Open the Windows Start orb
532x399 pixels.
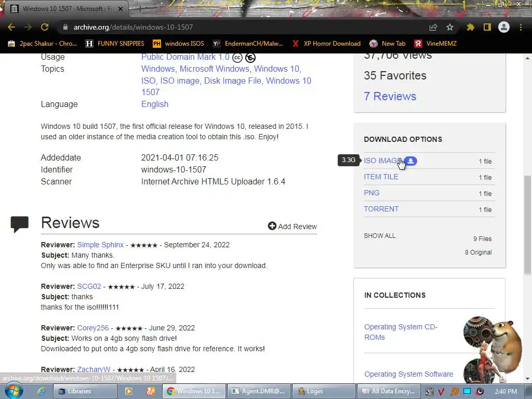[x=14, y=391]
